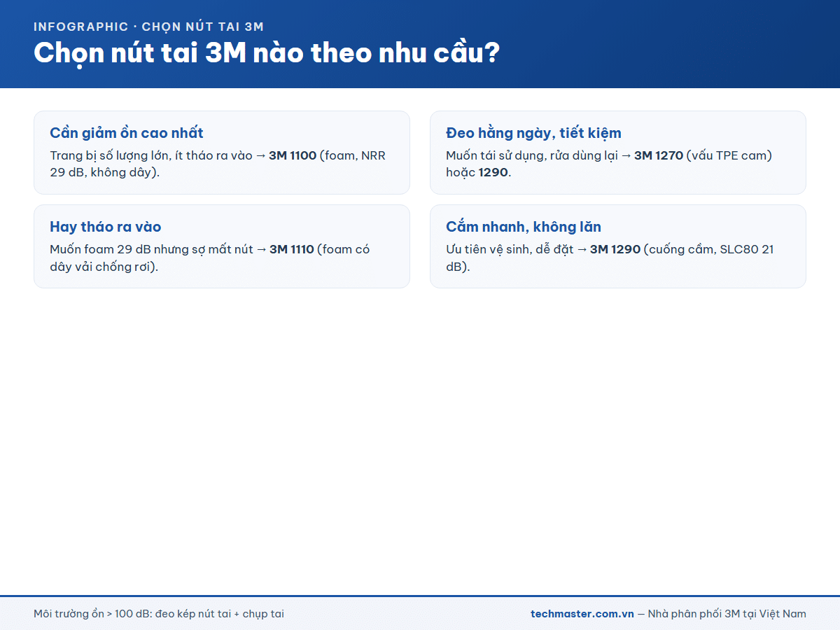This screenshot has width=840, height=630.
Task: Click the bold '3M 1100' product name
Action: tap(293, 155)
